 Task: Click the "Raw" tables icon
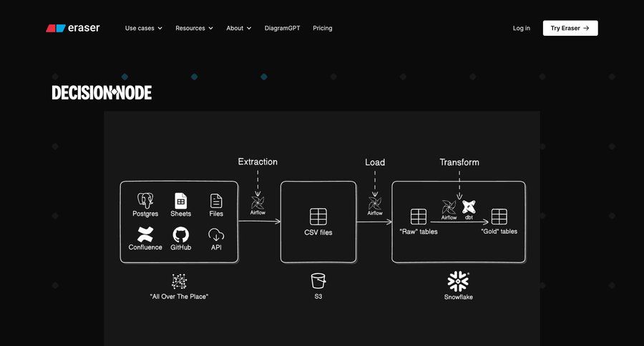pyautogui.click(x=419, y=217)
